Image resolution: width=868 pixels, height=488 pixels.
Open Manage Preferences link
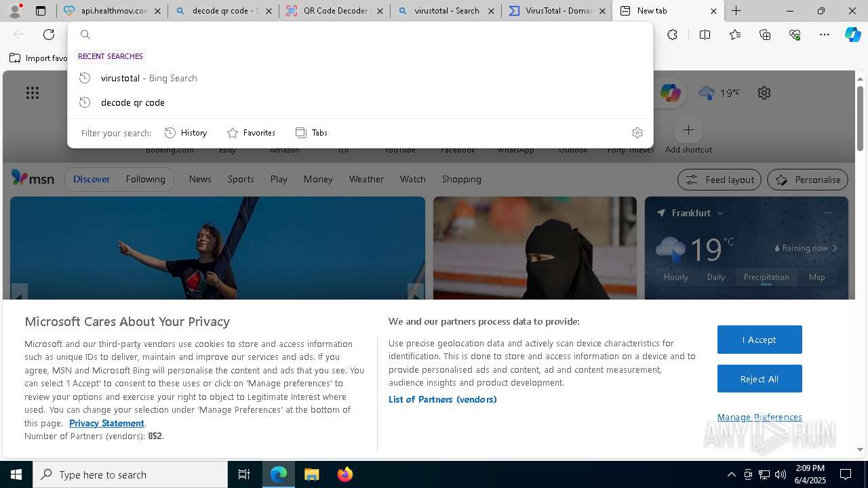click(x=759, y=417)
